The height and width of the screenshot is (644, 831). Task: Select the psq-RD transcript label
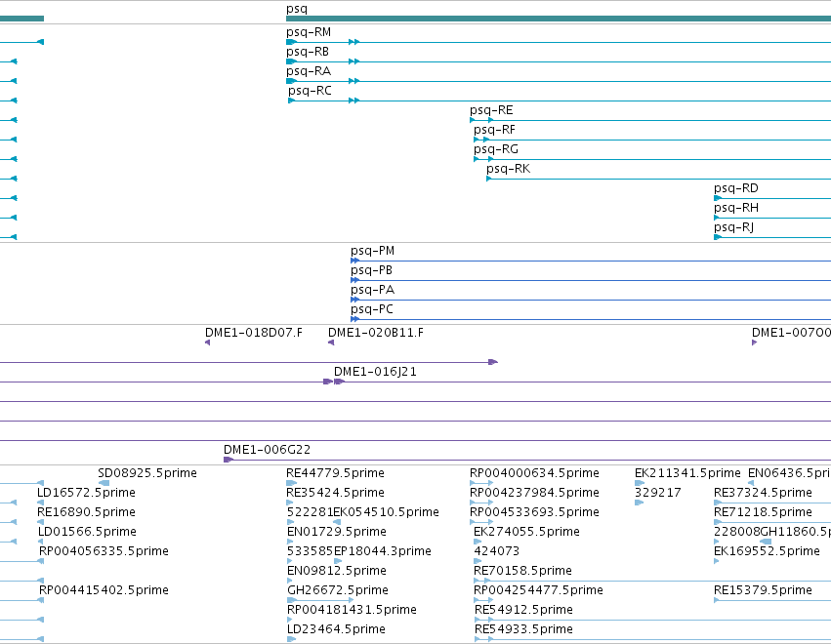pyautogui.click(x=736, y=188)
